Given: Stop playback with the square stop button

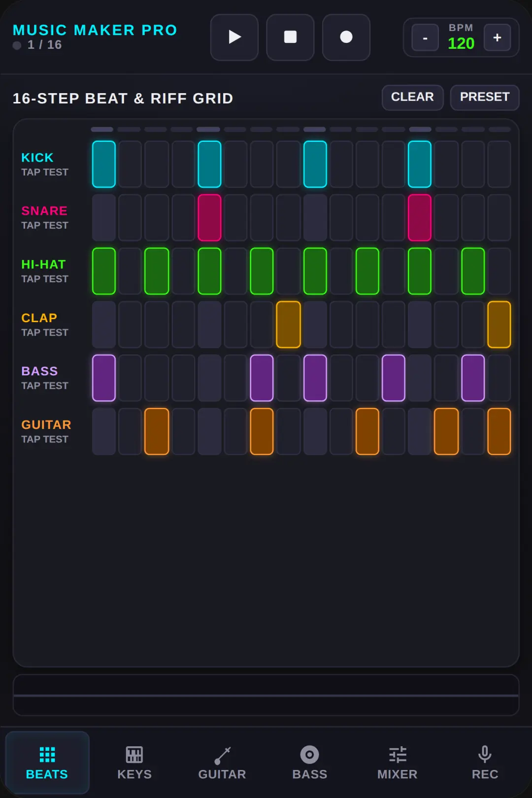Looking at the screenshot, I should coord(290,37).
